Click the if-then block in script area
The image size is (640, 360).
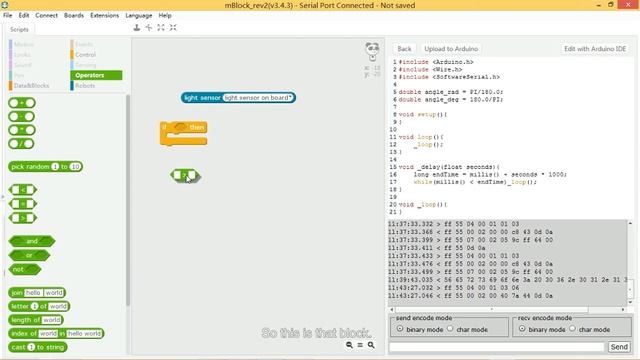183,133
